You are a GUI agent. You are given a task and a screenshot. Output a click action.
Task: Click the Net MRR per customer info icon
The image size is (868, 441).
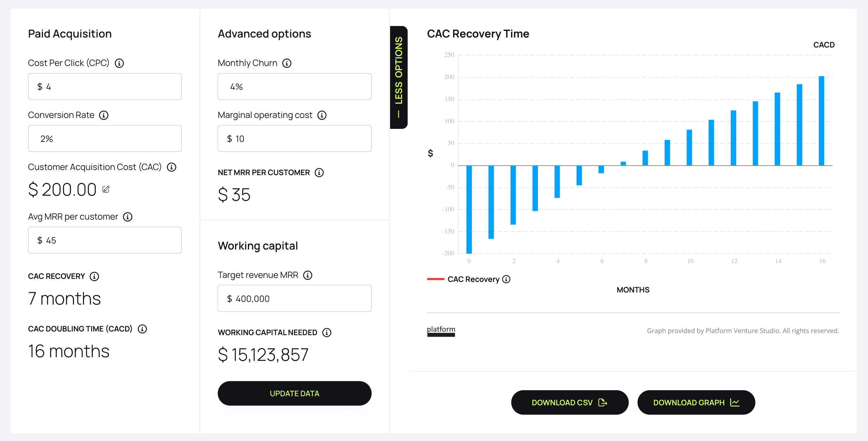pos(319,173)
